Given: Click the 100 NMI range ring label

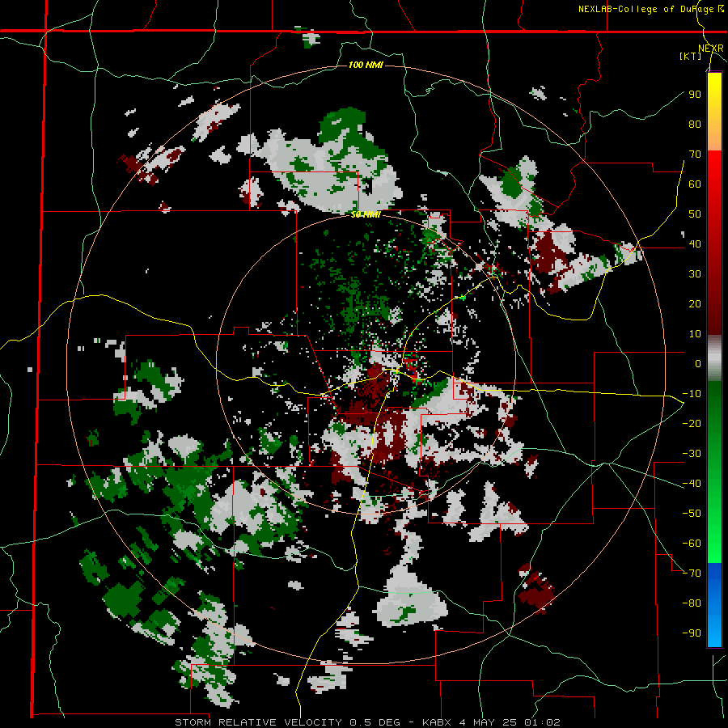Looking at the screenshot, I should [366, 65].
